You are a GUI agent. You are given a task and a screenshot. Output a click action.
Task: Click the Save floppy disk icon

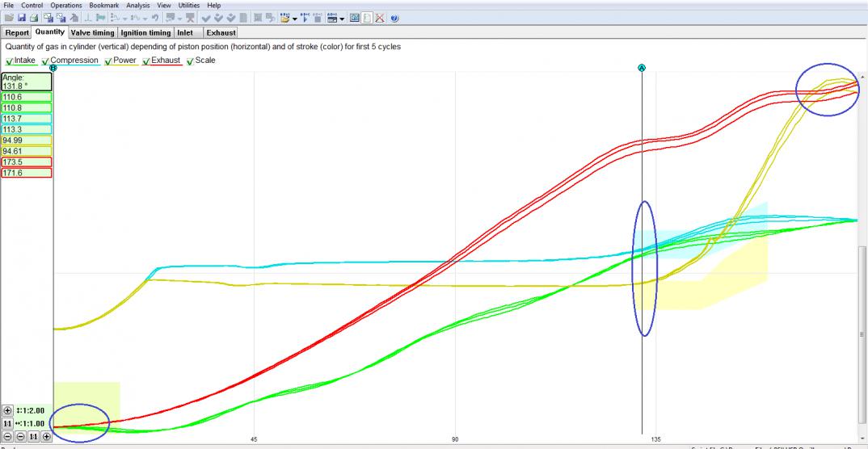[20, 17]
